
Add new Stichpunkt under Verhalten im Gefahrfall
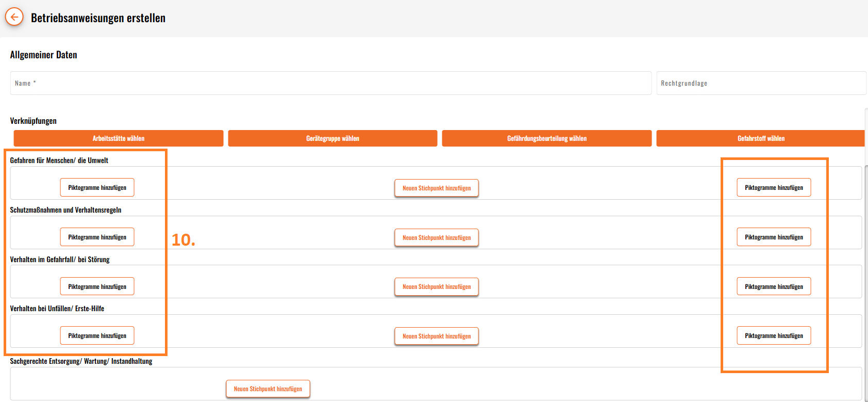(x=437, y=286)
